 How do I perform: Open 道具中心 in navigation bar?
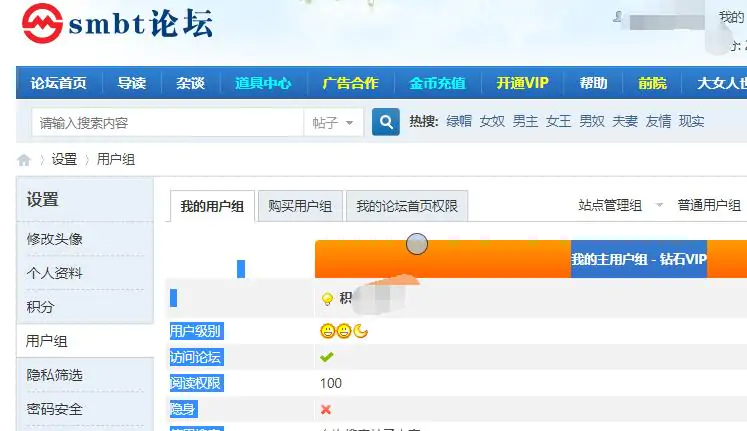coord(263,83)
